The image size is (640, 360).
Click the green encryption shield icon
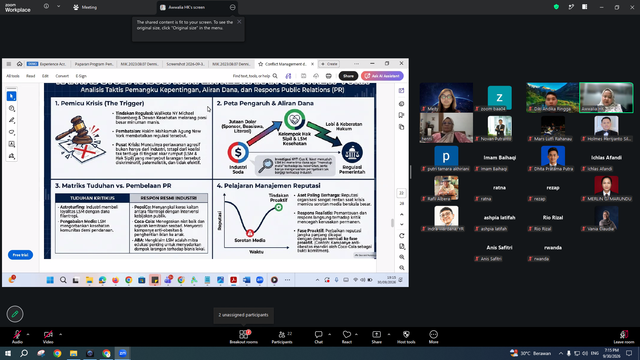coord(556,7)
